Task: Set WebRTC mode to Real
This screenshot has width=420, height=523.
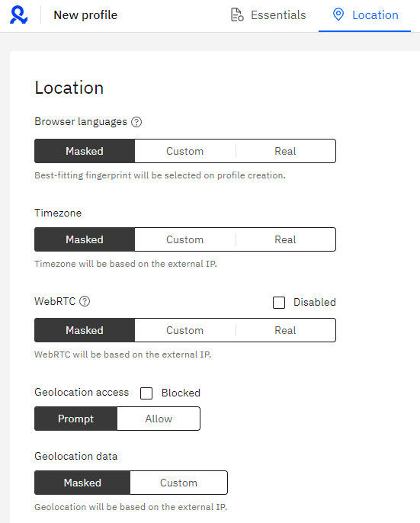Action: click(285, 330)
